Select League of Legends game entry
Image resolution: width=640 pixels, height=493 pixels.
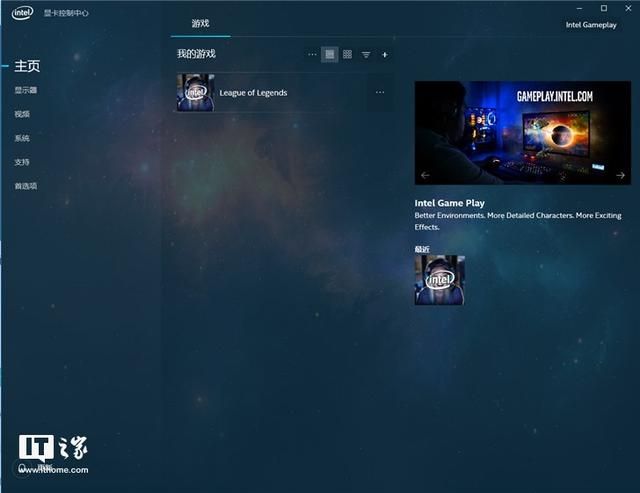(285, 93)
